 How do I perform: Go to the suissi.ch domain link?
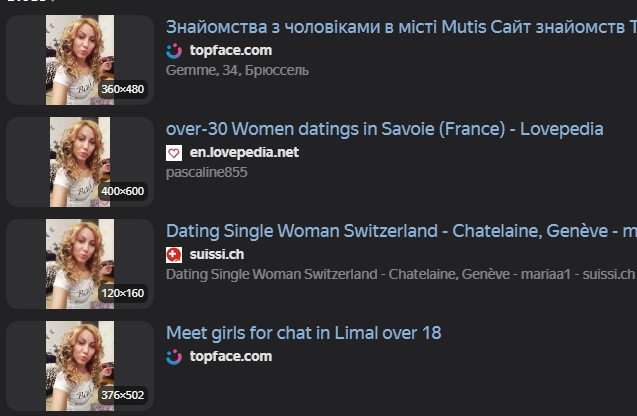[x=216, y=254]
